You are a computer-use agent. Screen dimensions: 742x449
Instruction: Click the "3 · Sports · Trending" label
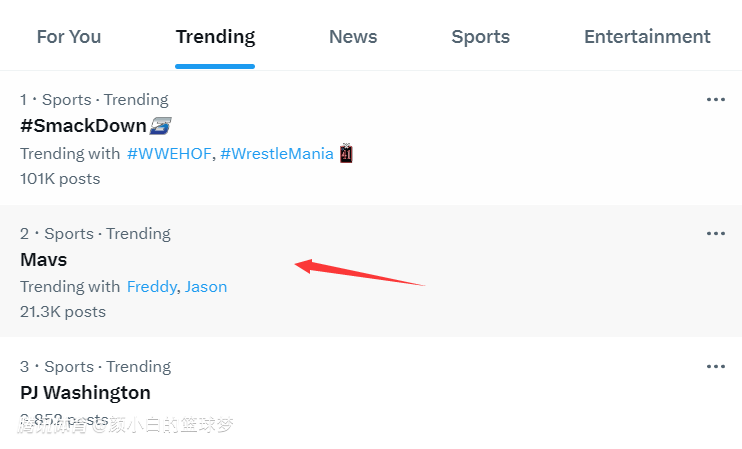coord(95,367)
